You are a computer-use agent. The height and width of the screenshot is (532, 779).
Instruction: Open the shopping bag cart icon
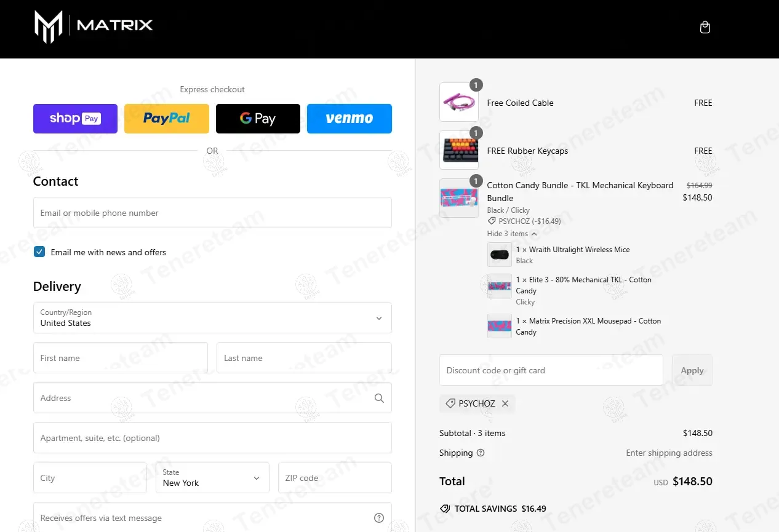click(x=705, y=27)
